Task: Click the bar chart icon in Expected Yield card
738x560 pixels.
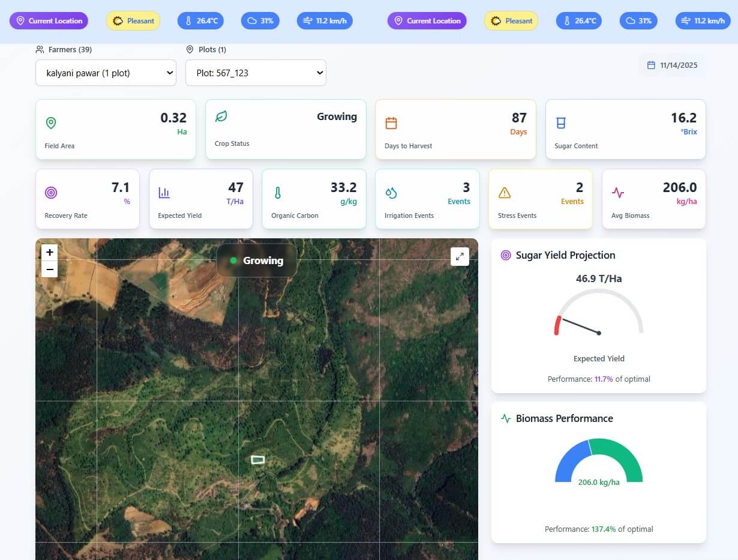Action: tap(164, 193)
